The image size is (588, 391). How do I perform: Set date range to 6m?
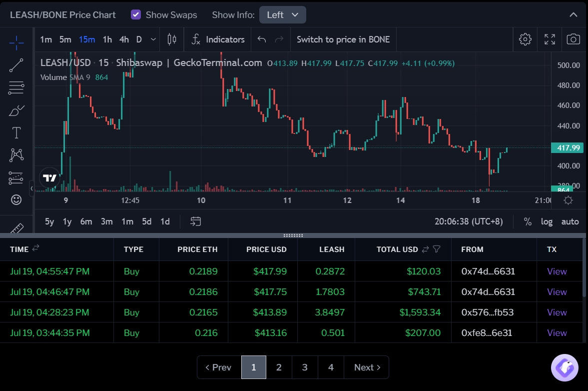point(86,221)
